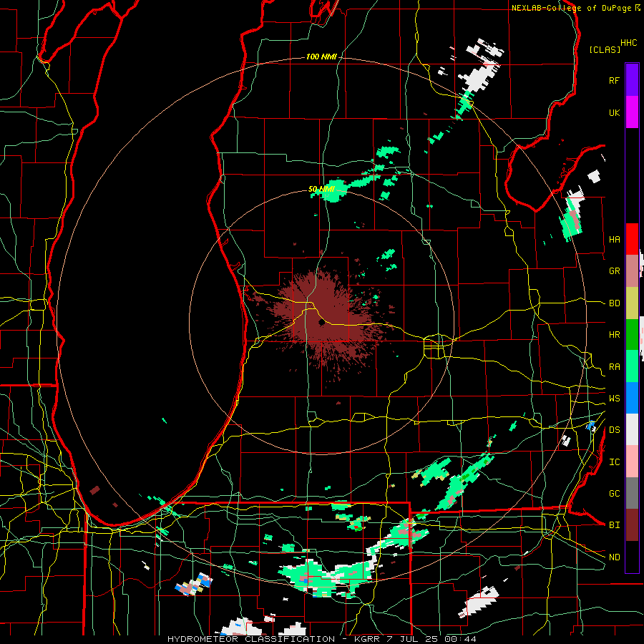Click the [CLAS] unit label
644x644 pixels.
point(605,49)
